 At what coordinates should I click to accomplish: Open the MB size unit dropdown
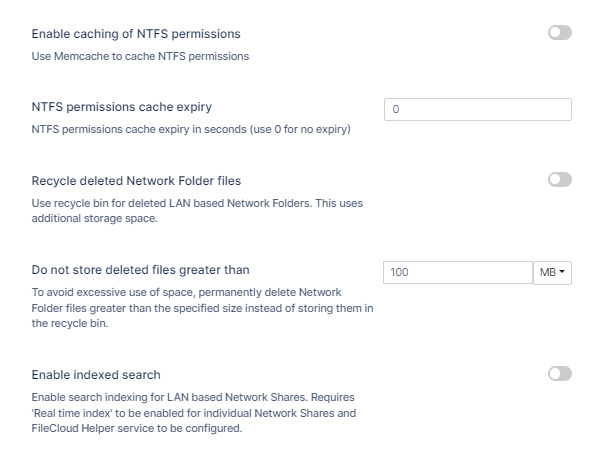click(552, 272)
